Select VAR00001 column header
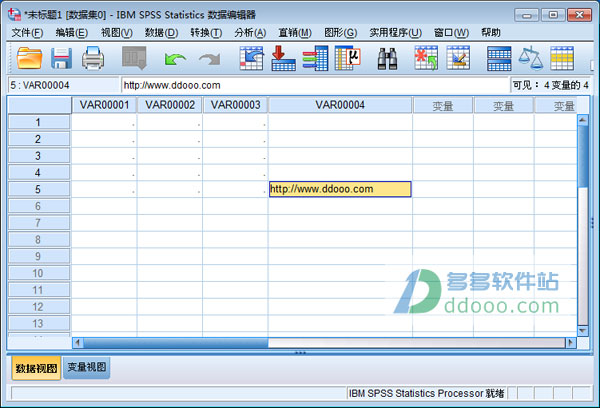 [x=104, y=105]
